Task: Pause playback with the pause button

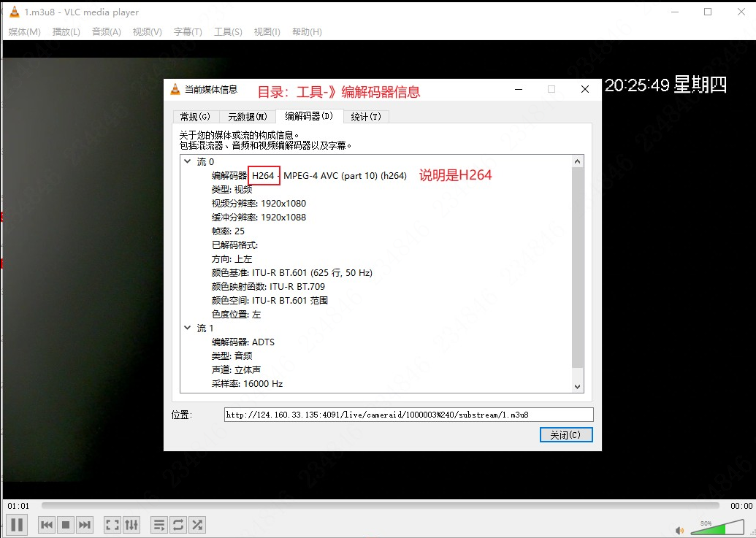Action: tap(17, 525)
